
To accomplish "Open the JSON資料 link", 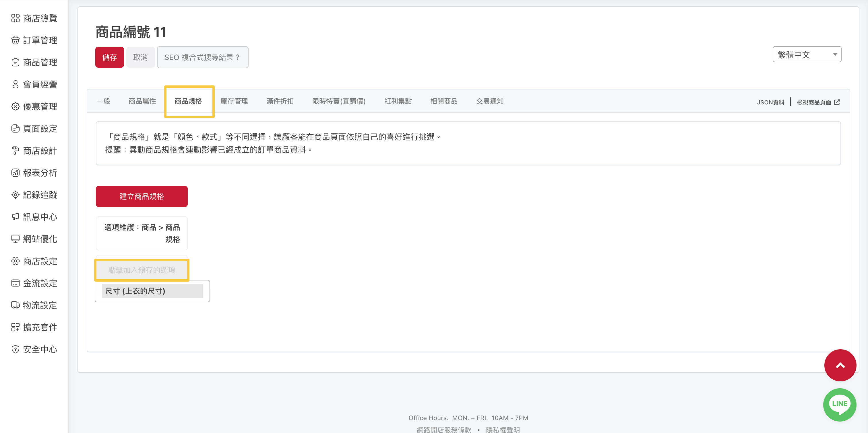I will [x=770, y=102].
